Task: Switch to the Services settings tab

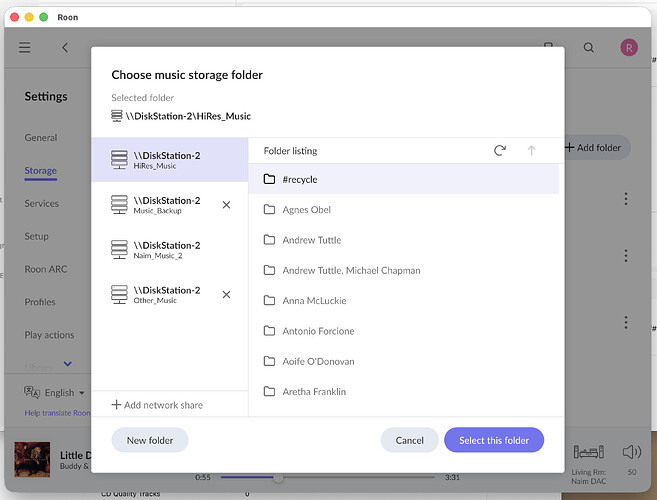Action: click(42, 204)
